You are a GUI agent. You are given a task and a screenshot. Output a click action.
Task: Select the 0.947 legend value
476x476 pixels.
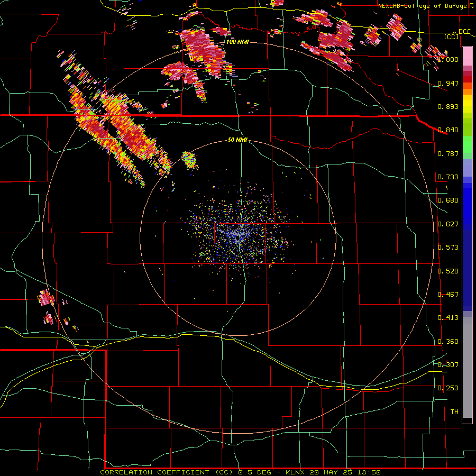[x=448, y=83]
